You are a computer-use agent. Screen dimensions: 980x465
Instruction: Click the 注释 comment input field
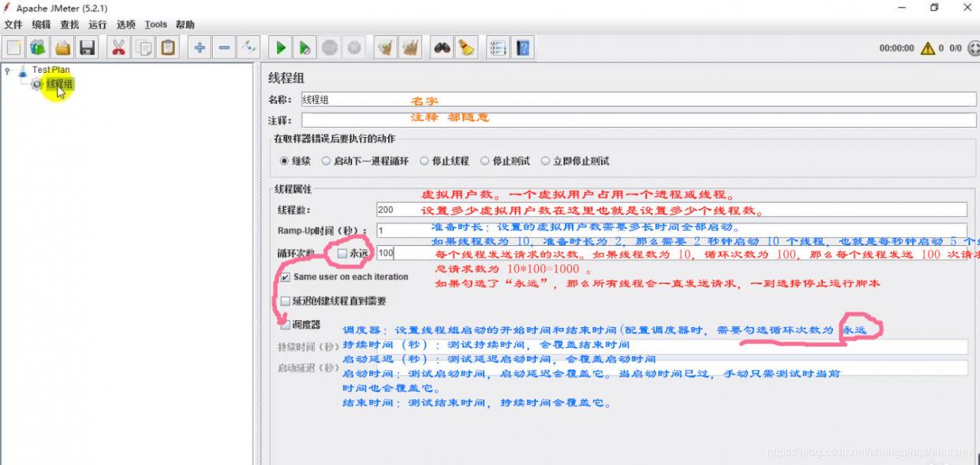[x=638, y=120]
